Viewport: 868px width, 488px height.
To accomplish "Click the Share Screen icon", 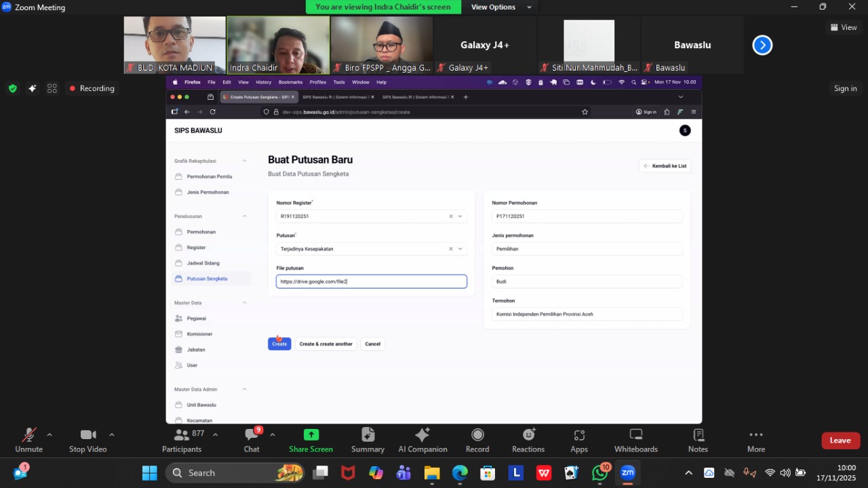I will (x=311, y=435).
